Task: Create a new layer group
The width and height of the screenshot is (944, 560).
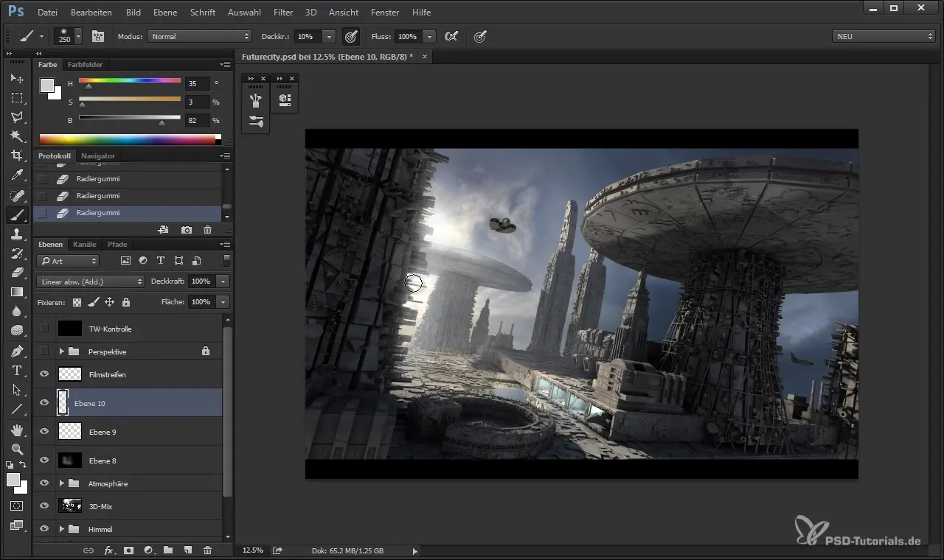Action: pos(168,550)
